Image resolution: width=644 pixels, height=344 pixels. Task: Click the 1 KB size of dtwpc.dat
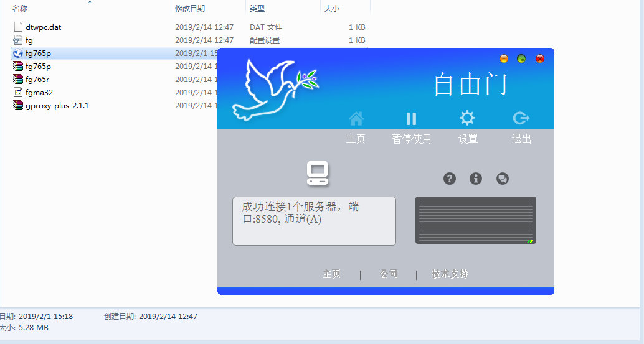(357, 27)
